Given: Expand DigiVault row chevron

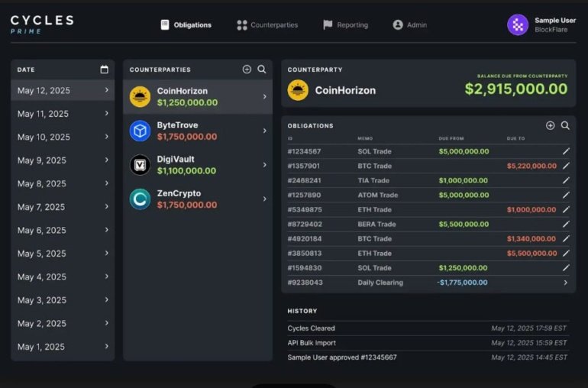Looking at the screenshot, I should (264, 165).
